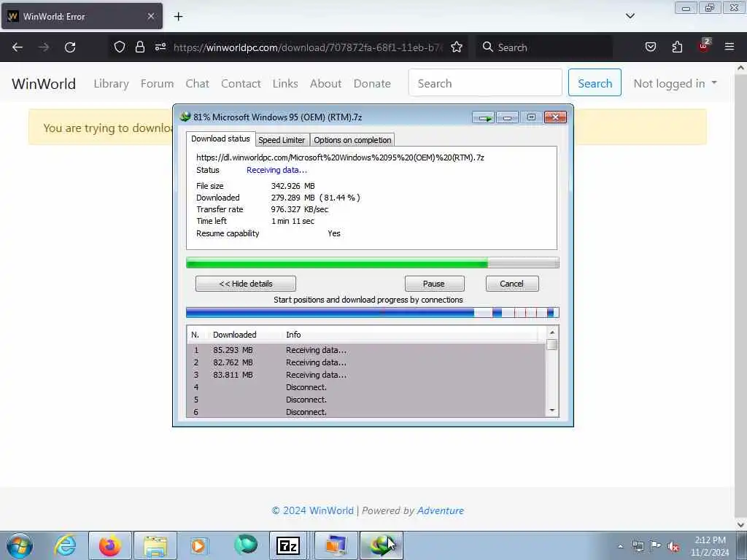This screenshot has width=747, height=560.
Task: Show hidden tray icons arrow
Action: 620,546
